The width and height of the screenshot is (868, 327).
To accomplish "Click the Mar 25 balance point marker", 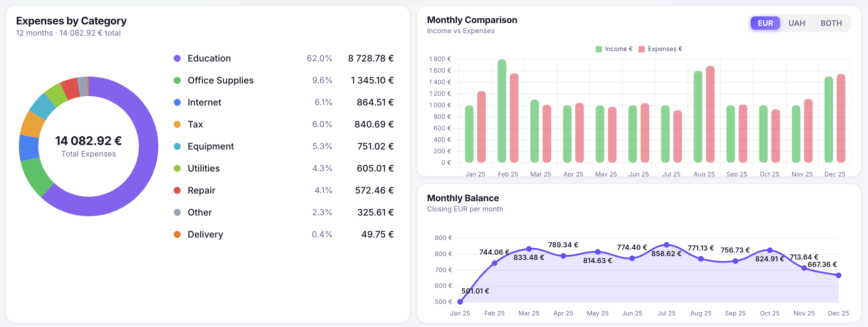I will 529,249.
